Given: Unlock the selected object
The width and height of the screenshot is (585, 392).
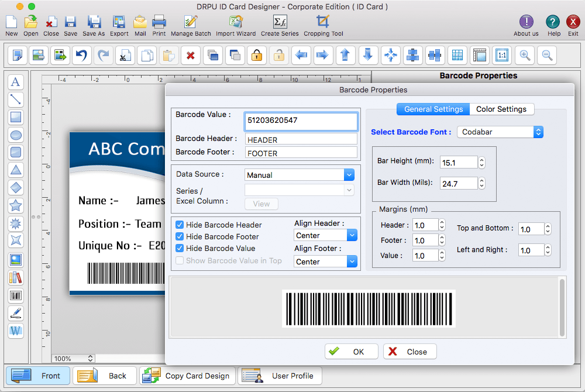Looking at the screenshot, I should point(278,55).
